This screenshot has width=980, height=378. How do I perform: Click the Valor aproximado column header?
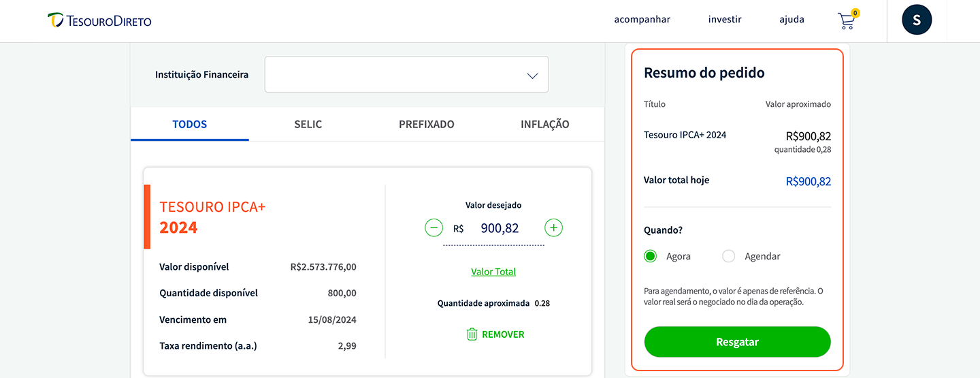pos(798,104)
